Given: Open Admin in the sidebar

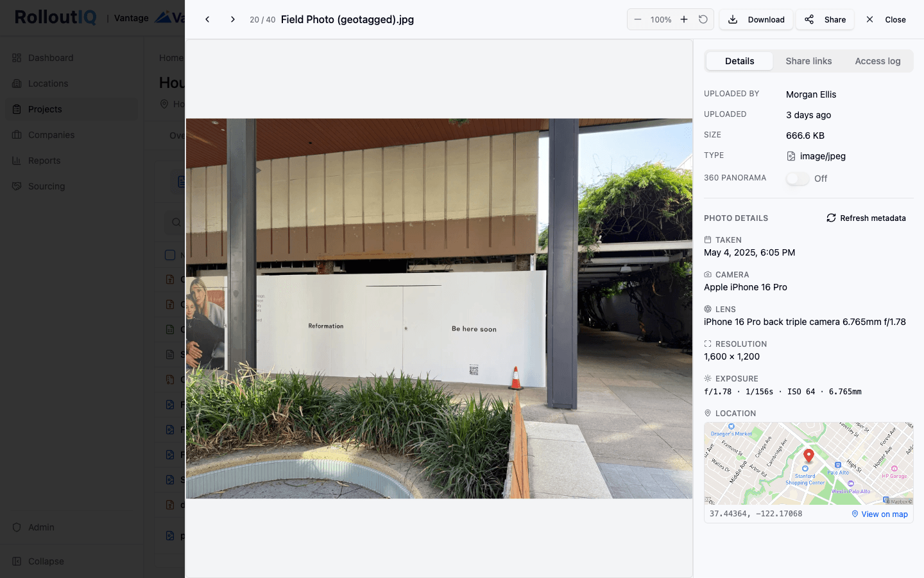Looking at the screenshot, I should 71,527.
